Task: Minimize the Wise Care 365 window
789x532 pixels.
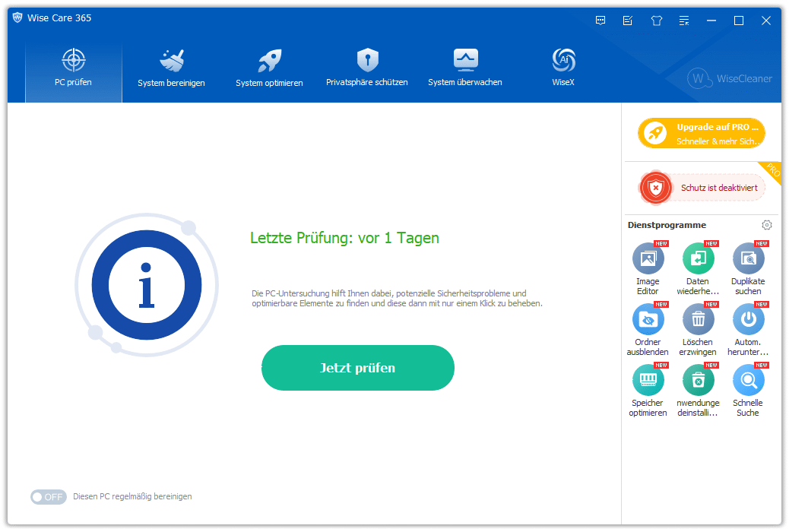Action: (711, 21)
